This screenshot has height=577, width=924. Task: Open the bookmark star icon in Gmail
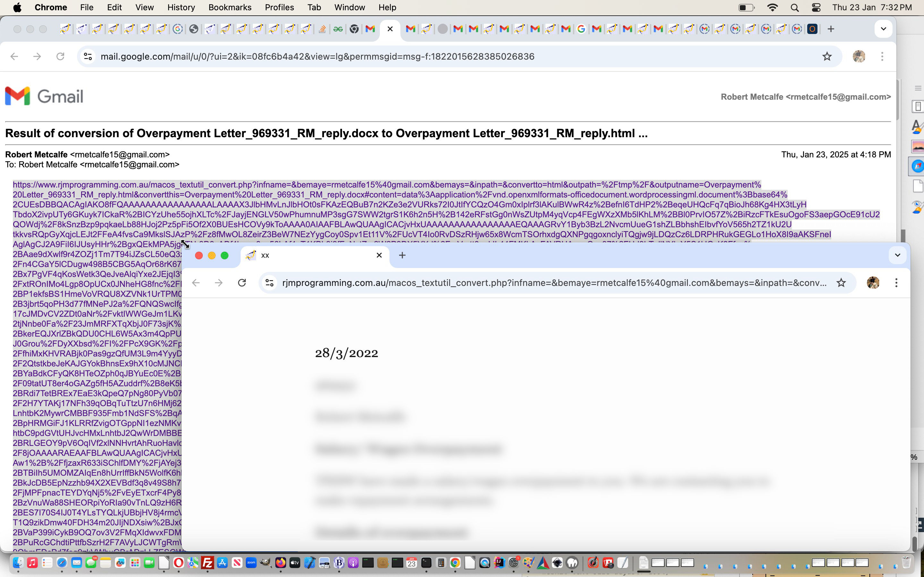tap(827, 56)
